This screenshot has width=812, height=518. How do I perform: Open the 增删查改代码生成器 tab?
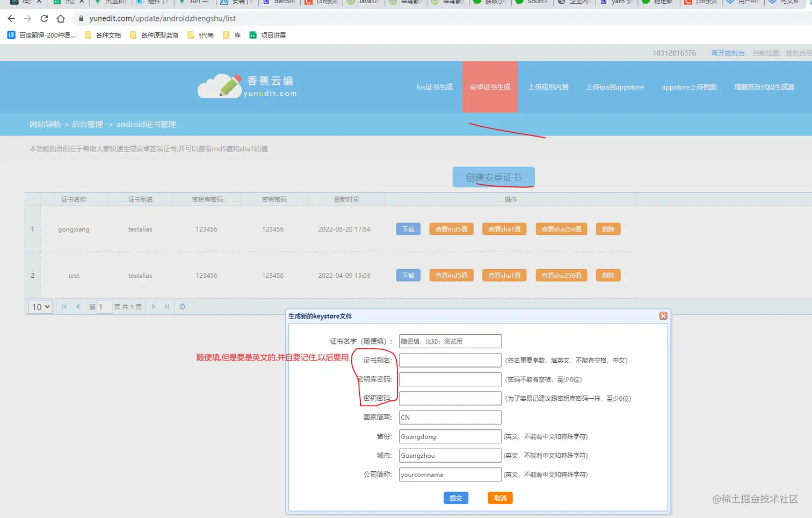pos(764,87)
